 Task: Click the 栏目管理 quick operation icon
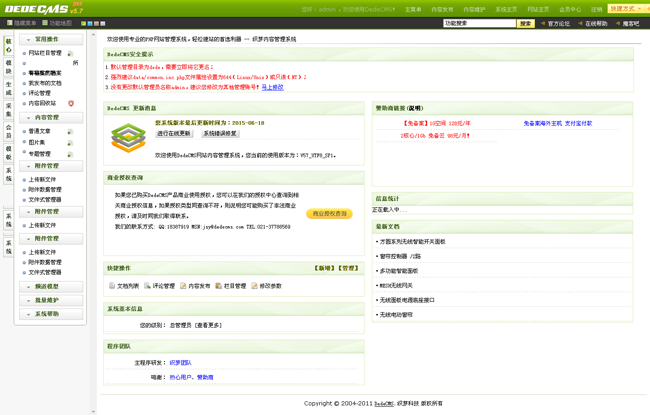pos(218,286)
